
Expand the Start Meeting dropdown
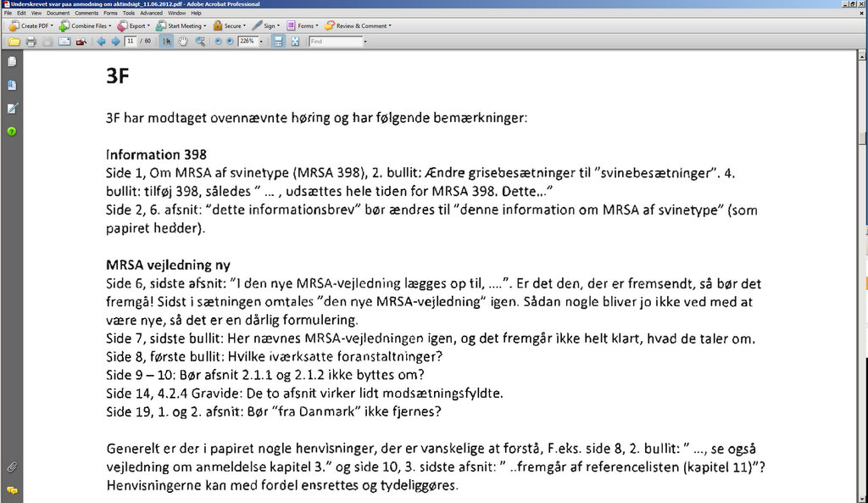click(205, 25)
